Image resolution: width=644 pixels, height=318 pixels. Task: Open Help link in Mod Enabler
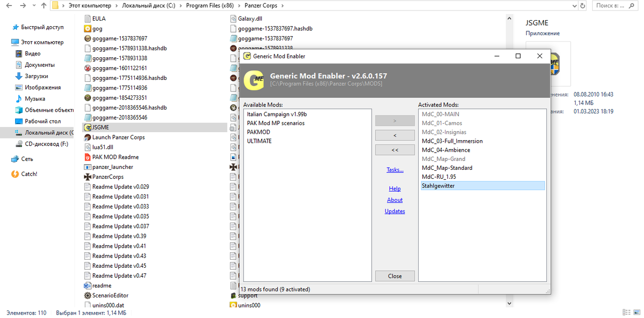[x=395, y=189]
